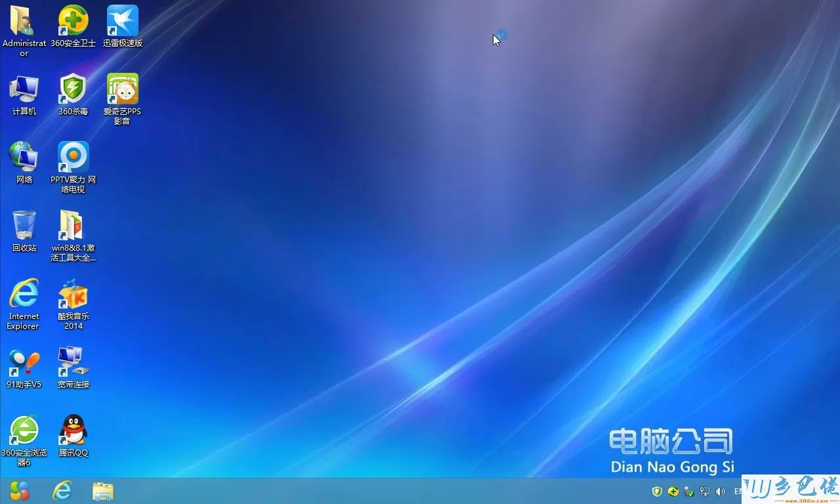Image resolution: width=840 pixels, height=504 pixels.
Task: Launch Internet Explorer from taskbar
Action: click(62, 491)
